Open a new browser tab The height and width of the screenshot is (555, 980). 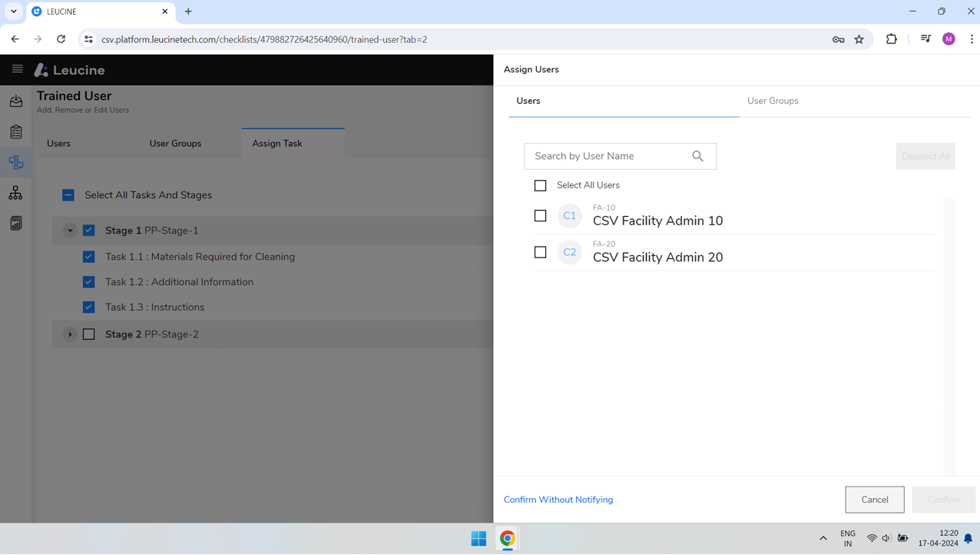[x=188, y=12]
